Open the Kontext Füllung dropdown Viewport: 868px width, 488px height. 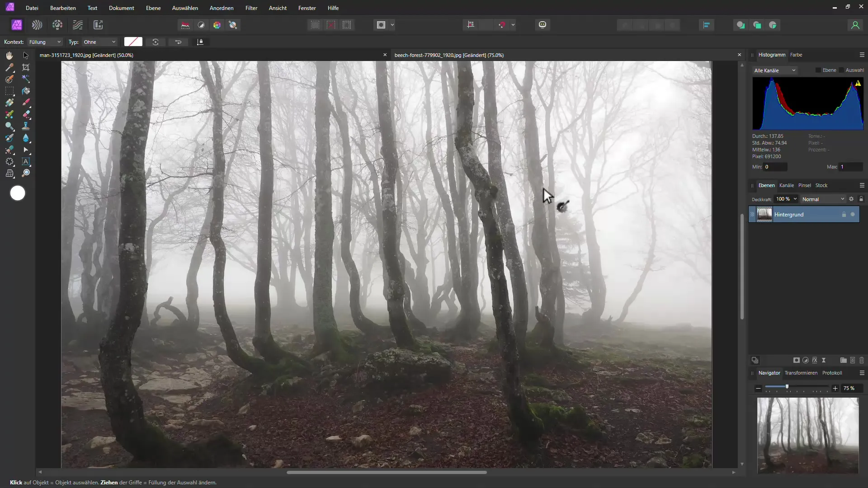(45, 42)
